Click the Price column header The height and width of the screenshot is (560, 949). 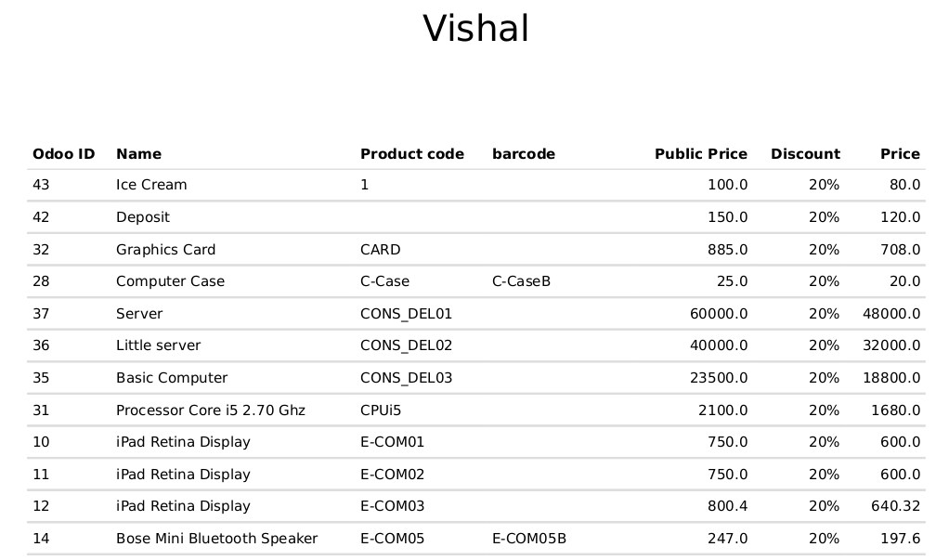[899, 154]
